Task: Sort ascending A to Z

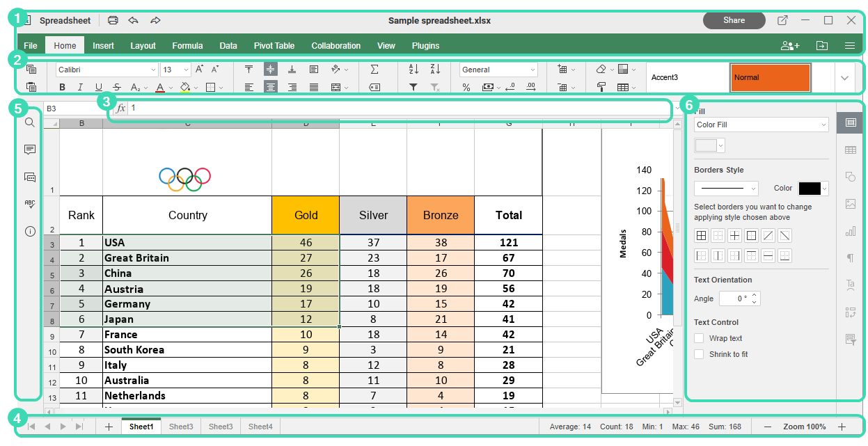Action: pyautogui.click(x=413, y=70)
